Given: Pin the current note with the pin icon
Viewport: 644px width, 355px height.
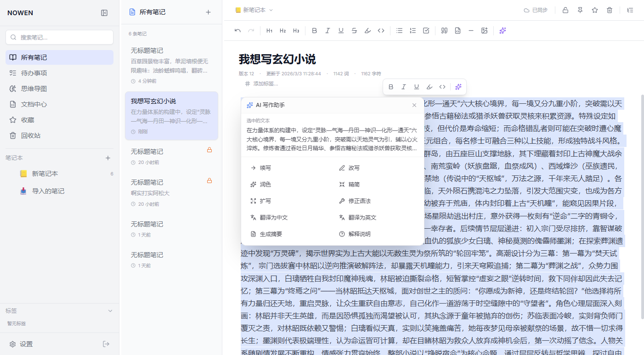Looking at the screenshot, I should click(580, 10).
